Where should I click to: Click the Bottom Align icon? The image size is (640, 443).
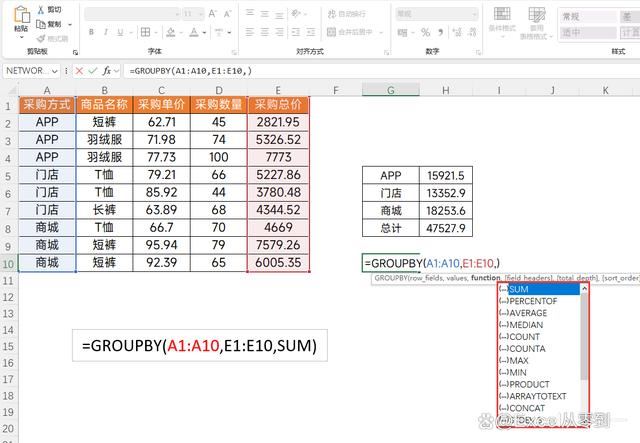[279, 14]
